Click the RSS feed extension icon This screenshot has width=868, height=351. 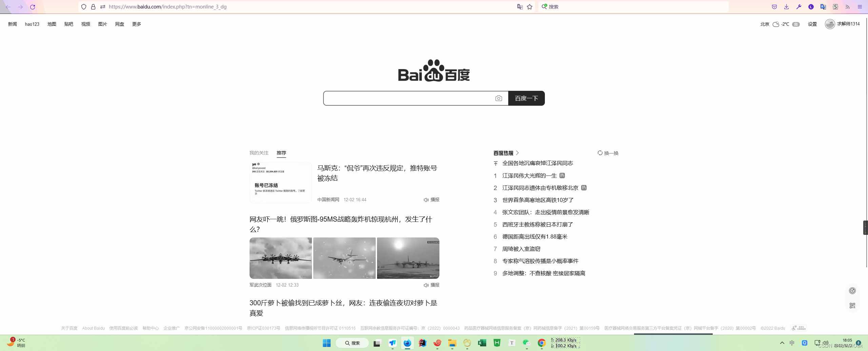point(848,7)
